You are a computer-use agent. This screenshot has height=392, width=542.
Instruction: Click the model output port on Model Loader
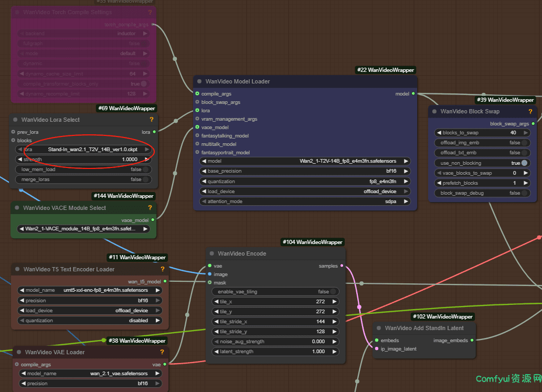pos(413,94)
